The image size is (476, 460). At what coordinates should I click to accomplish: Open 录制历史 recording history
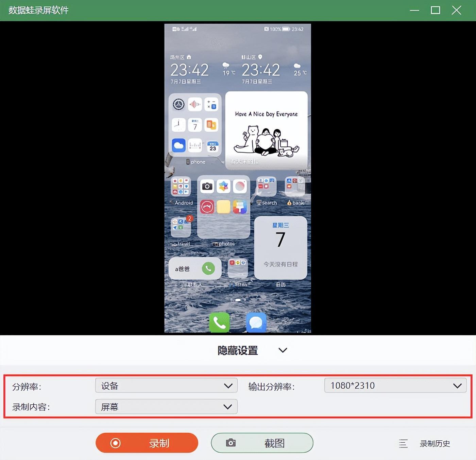click(435, 443)
